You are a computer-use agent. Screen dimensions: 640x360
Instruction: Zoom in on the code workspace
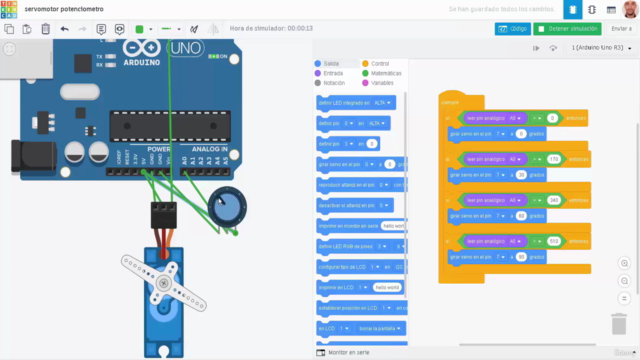point(624,263)
